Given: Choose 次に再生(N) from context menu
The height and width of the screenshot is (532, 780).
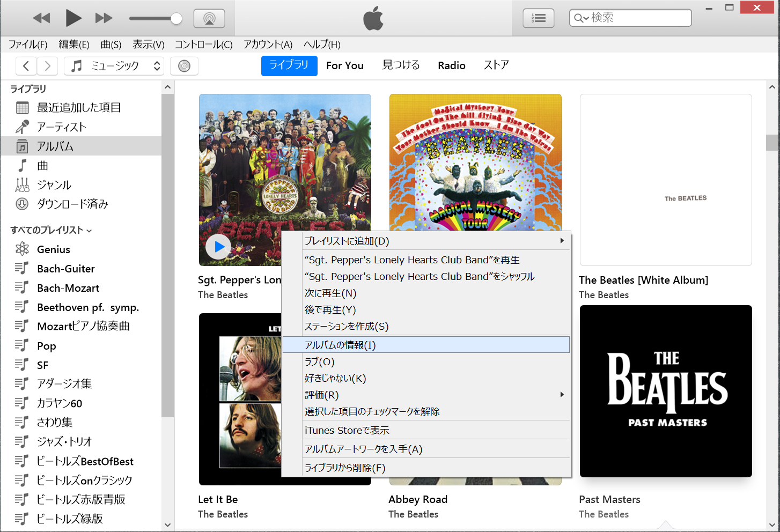Looking at the screenshot, I should 426,293.
